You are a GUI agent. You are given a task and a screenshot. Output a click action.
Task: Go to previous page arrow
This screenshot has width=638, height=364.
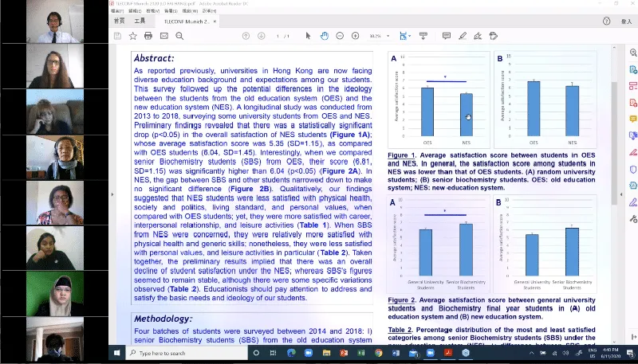pyautogui.click(x=243, y=36)
